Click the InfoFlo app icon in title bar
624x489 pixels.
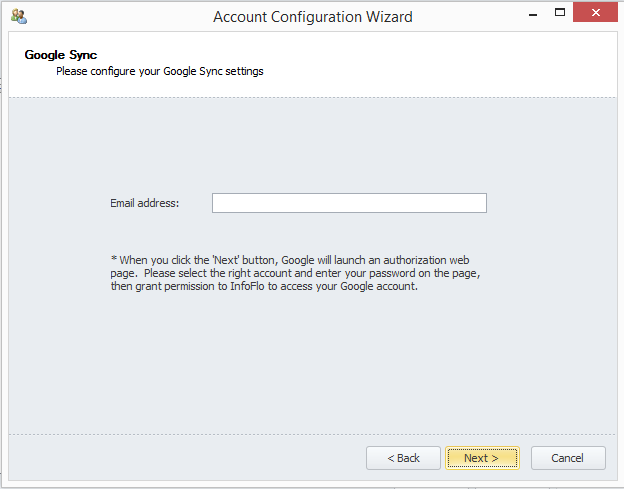18,16
